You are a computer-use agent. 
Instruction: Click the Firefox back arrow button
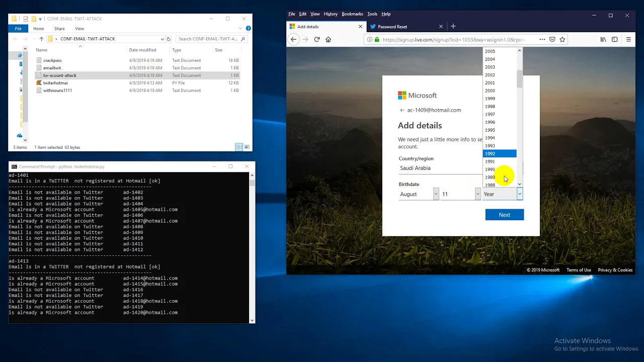point(294,39)
